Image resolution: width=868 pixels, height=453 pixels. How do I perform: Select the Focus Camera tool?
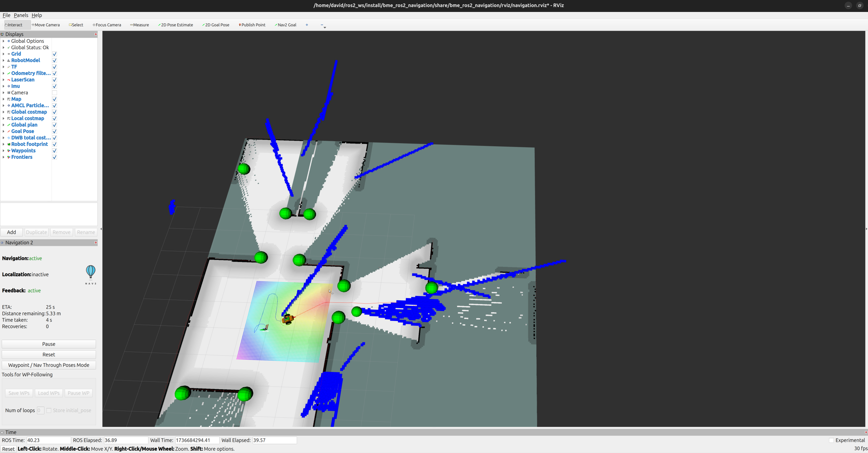(107, 25)
